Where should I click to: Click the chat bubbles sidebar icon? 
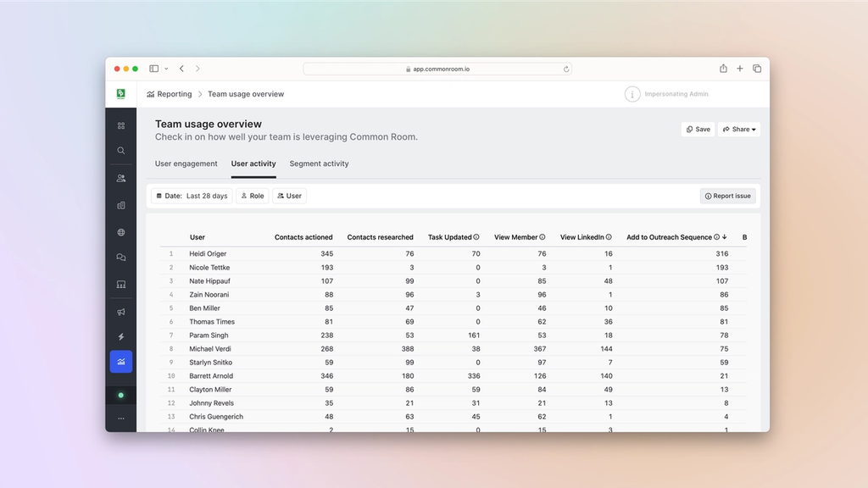point(120,258)
